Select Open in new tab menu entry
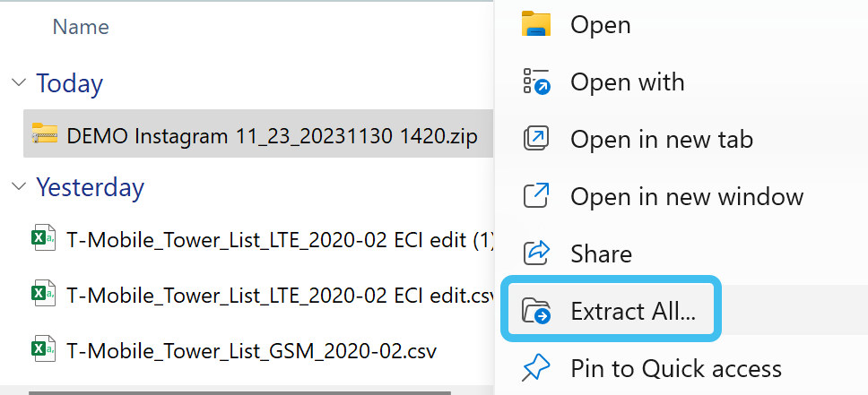Screen dimensions: 868x395 tap(661, 140)
